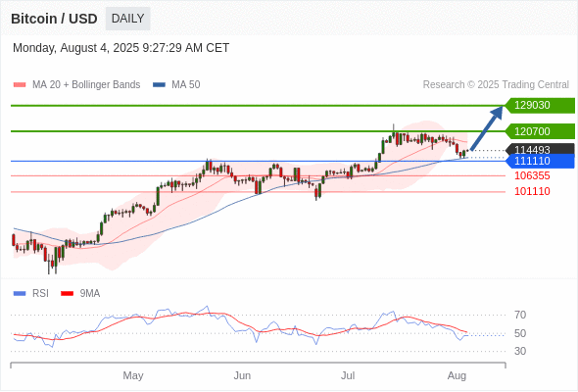The height and width of the screenshot is (392, 578).
Task: Select the 120700 resistance price label
Action: tap(540, 131)
